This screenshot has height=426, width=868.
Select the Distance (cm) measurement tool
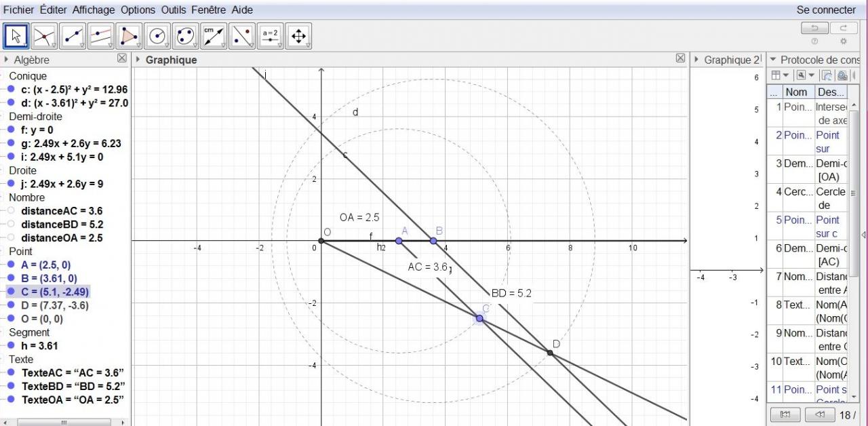(214, 36)
